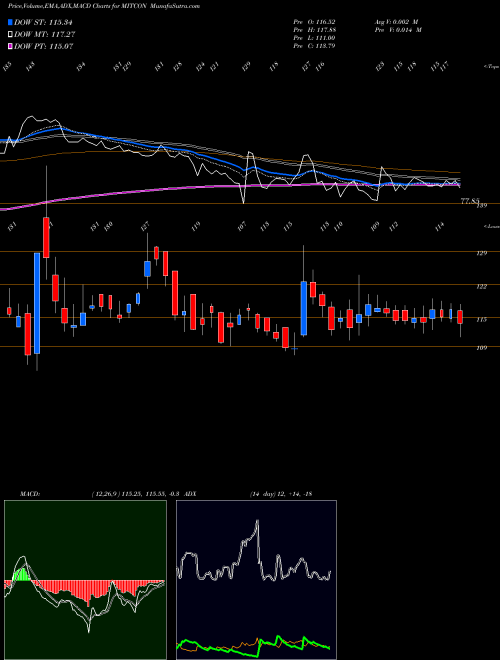Click the '<Lows' row label

tap(492, 226)
